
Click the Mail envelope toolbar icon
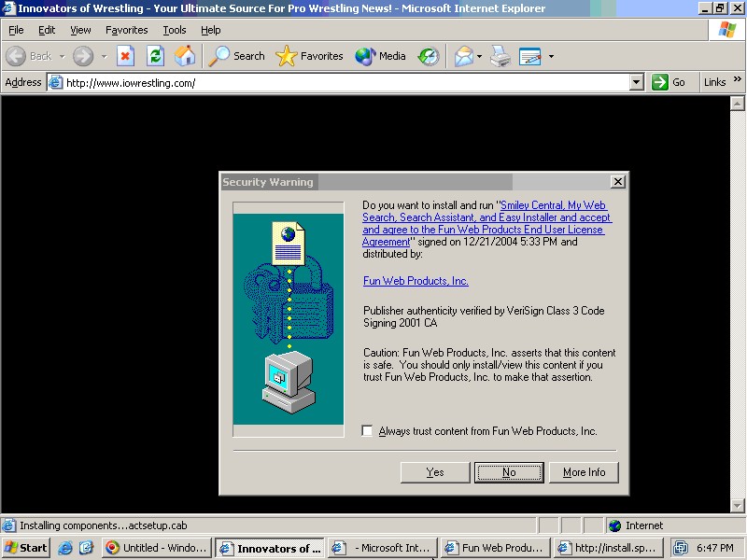coord(463,56)
